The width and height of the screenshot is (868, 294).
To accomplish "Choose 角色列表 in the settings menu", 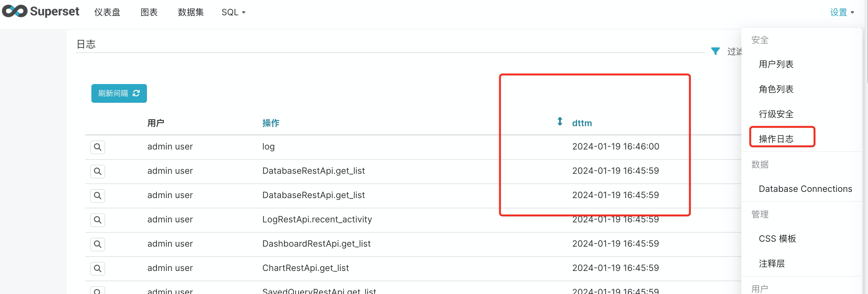I will coord(776,89).
